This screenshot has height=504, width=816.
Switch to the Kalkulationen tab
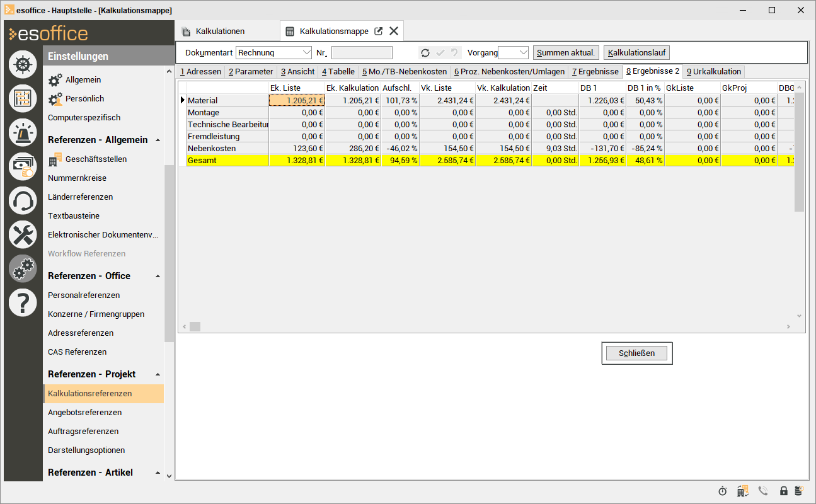coord(220,31)
